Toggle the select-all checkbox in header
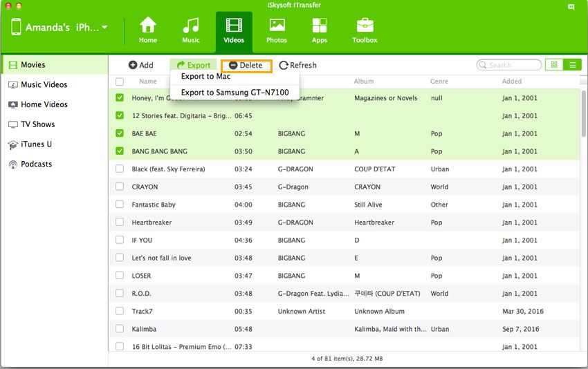 120,82
